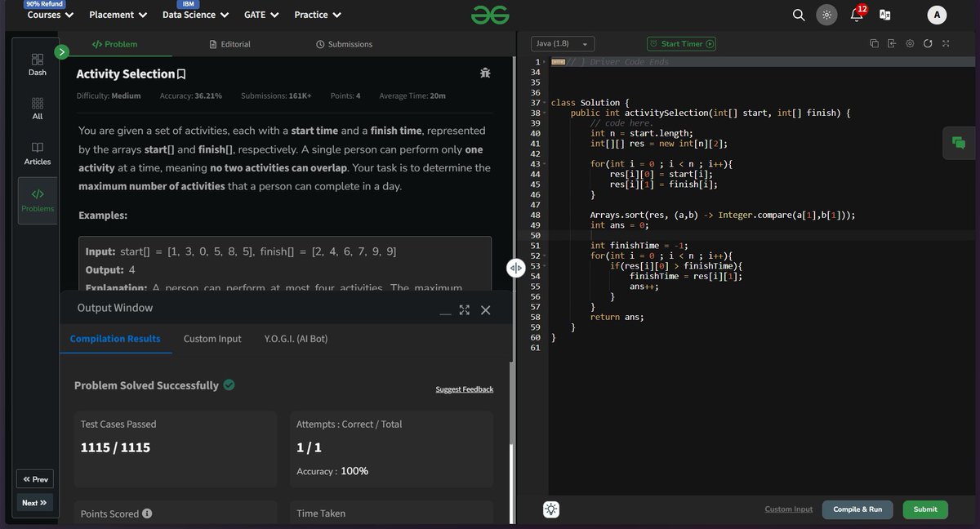Viewport: 980px width, 529px height.
Task: Close the Output Window
Action: [485, 309]
